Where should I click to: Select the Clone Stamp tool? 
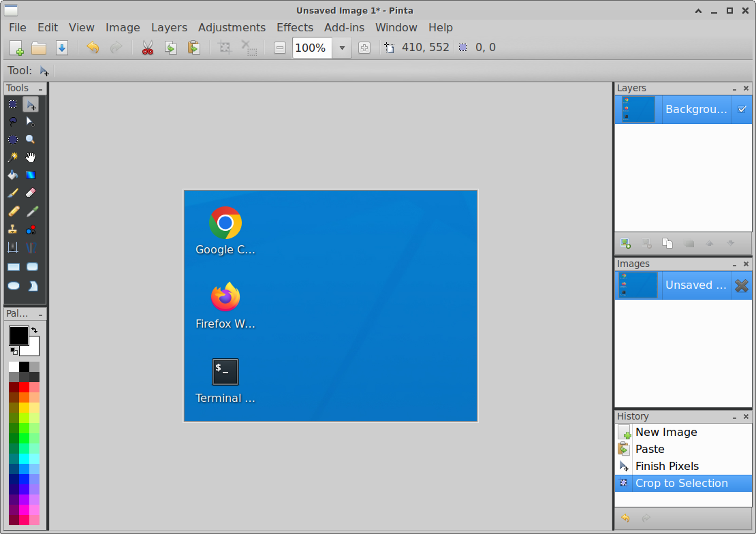click(x=13, y=230)
